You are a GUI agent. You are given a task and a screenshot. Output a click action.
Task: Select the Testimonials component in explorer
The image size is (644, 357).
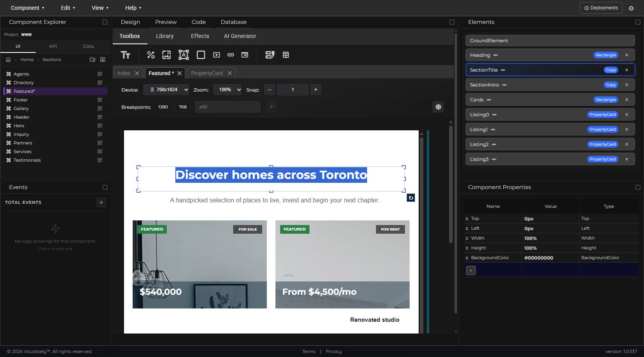click(27, 160)
